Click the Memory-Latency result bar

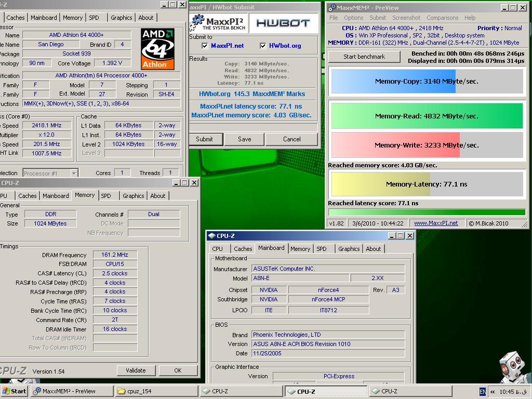point(427,184)
